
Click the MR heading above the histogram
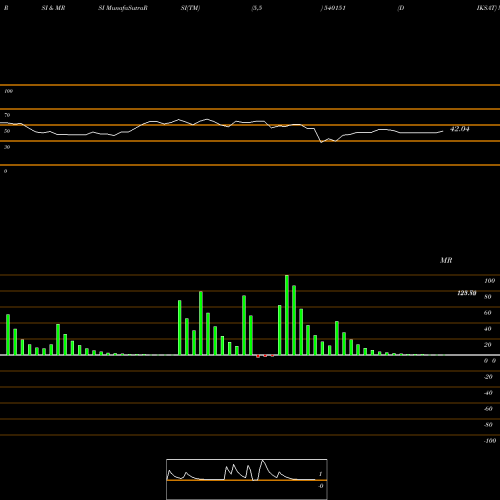point(446,260)
